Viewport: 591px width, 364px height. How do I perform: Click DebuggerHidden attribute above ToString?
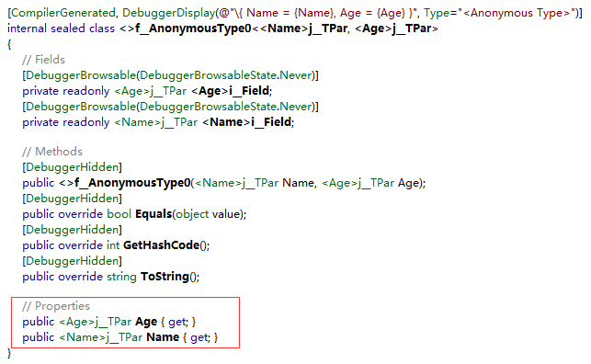click(72, 261)
